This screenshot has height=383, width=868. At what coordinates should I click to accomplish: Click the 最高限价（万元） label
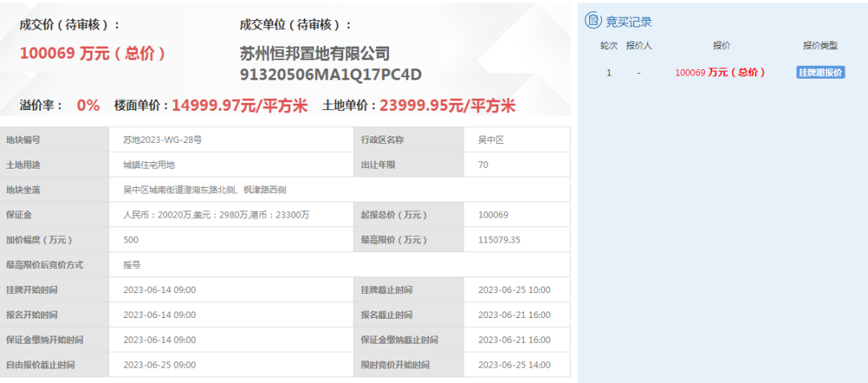click(394, 240)
